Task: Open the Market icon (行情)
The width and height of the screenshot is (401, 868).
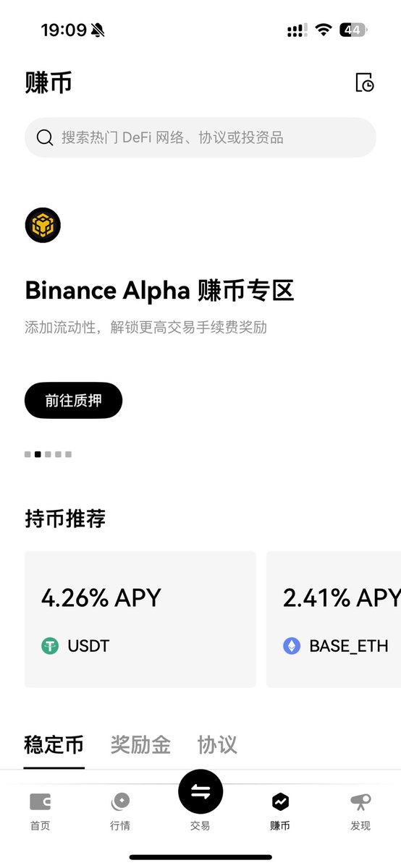Action: [120, 801]
